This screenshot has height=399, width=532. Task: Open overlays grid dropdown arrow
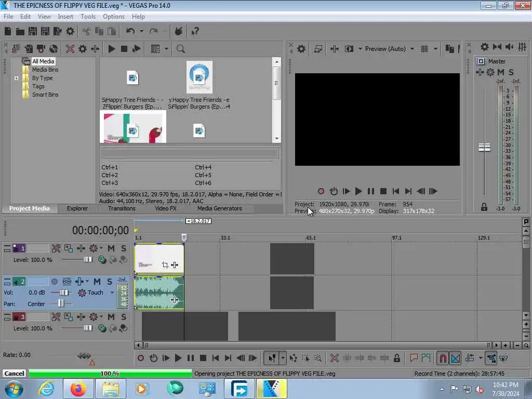tap(436, 49)
